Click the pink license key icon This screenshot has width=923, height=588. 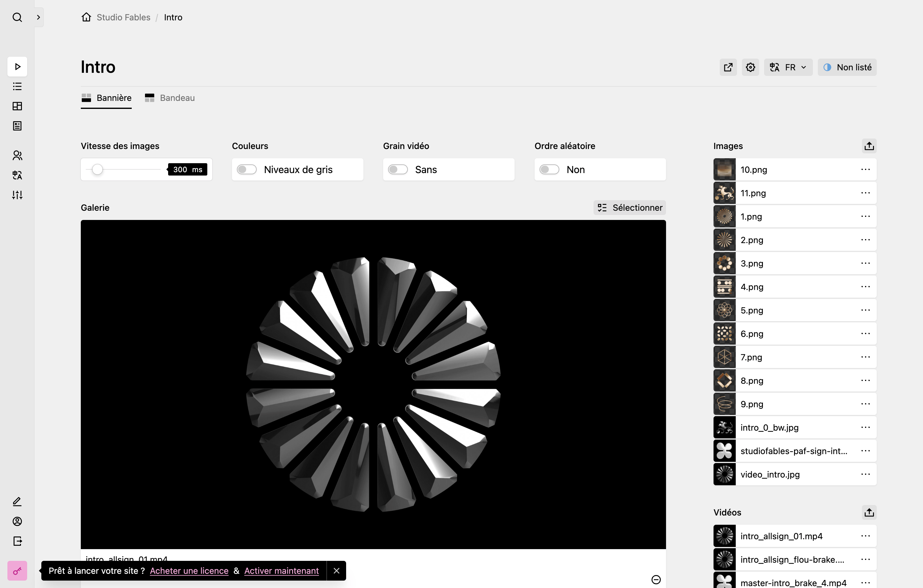coord(17,571)
